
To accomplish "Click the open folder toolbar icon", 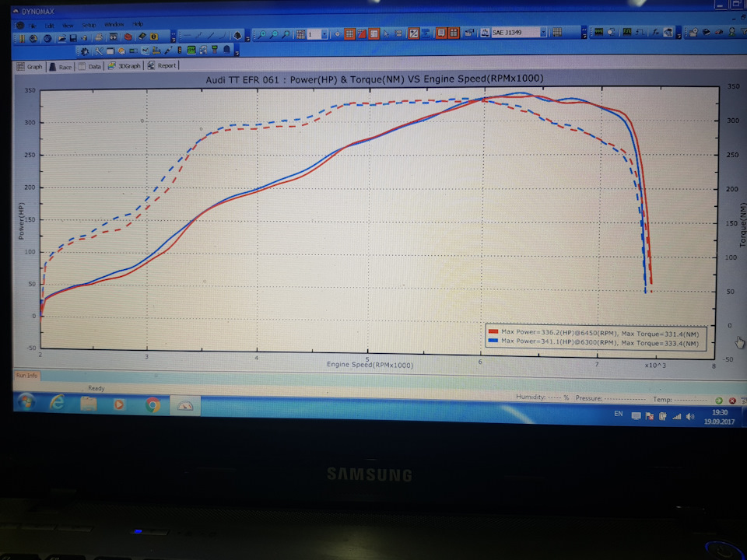I will point(61,38).
